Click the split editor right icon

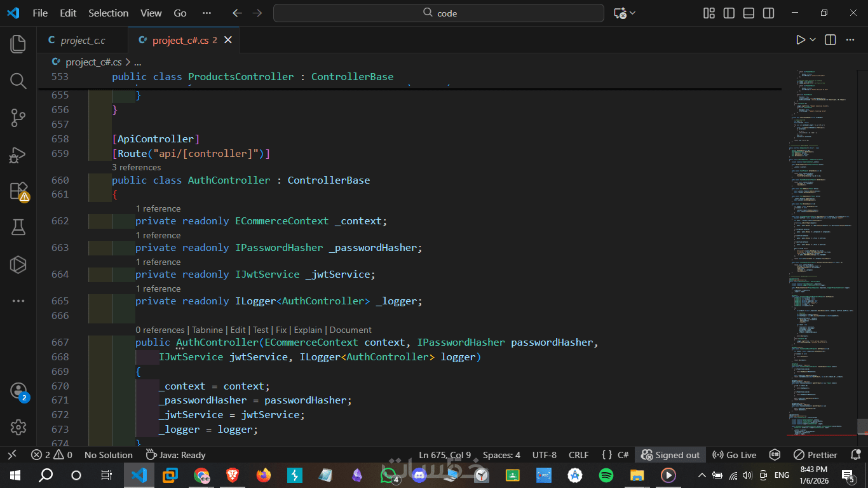pos(830,40)
